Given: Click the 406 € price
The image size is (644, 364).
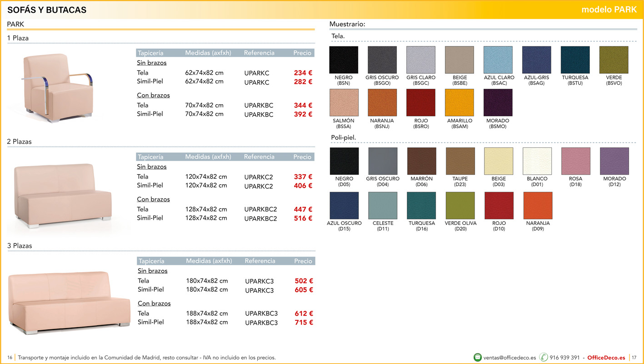Looking at the screenshot, I should [x=303, y=186].
